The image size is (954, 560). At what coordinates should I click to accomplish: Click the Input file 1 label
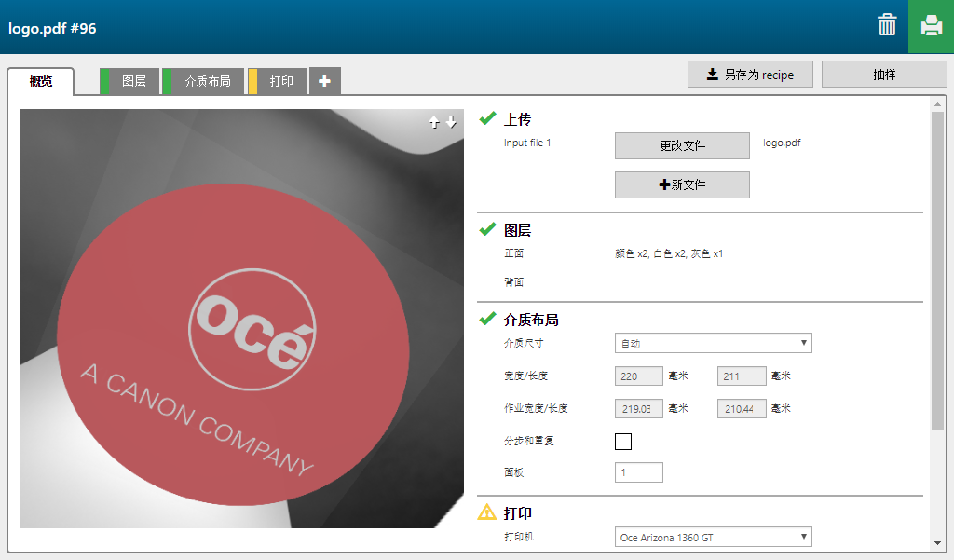527,143
